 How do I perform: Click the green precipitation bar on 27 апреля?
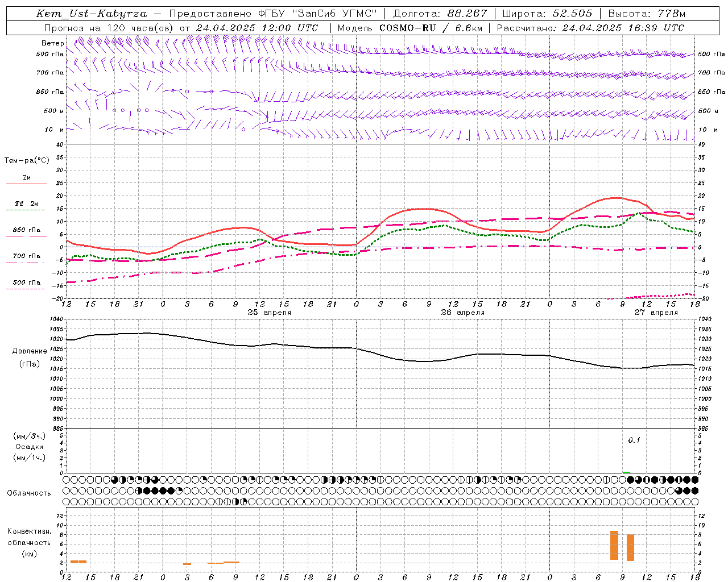pyautogui.click(x=626, y=472)
